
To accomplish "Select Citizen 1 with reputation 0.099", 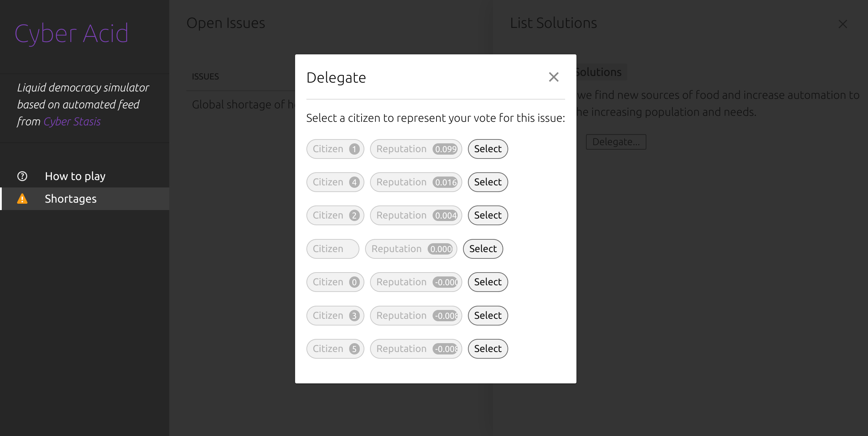I will pyautogui.click(x=488, y=149).
